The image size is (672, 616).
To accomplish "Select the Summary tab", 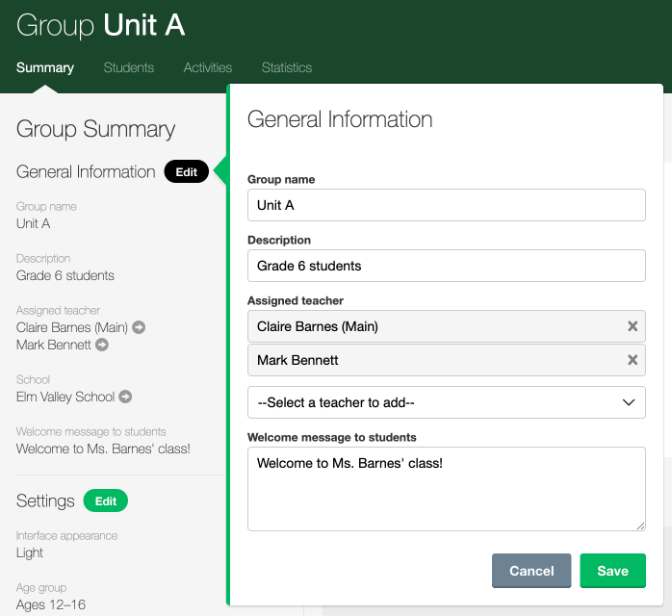I will [45, 67].
